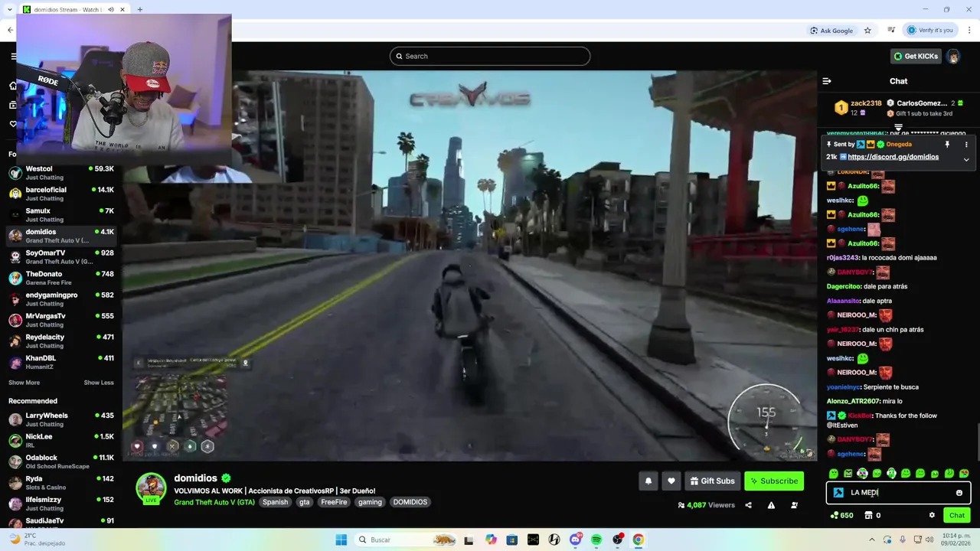Open TheDonato channel in sidebar
Viewport: 980px width, 551px height.
tap(61, 278)
